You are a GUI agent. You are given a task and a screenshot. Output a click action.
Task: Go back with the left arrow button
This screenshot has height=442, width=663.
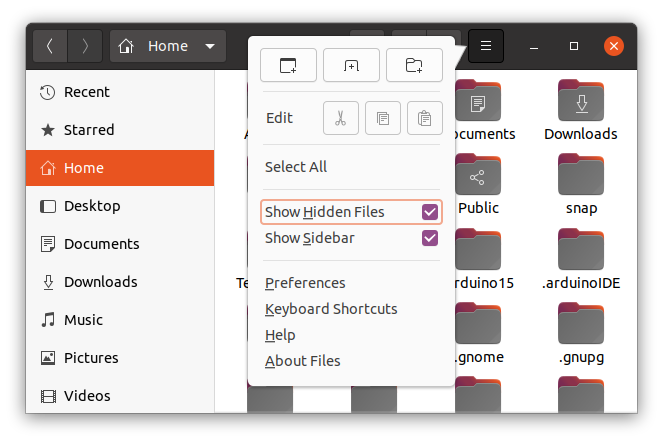pos(50,46)
